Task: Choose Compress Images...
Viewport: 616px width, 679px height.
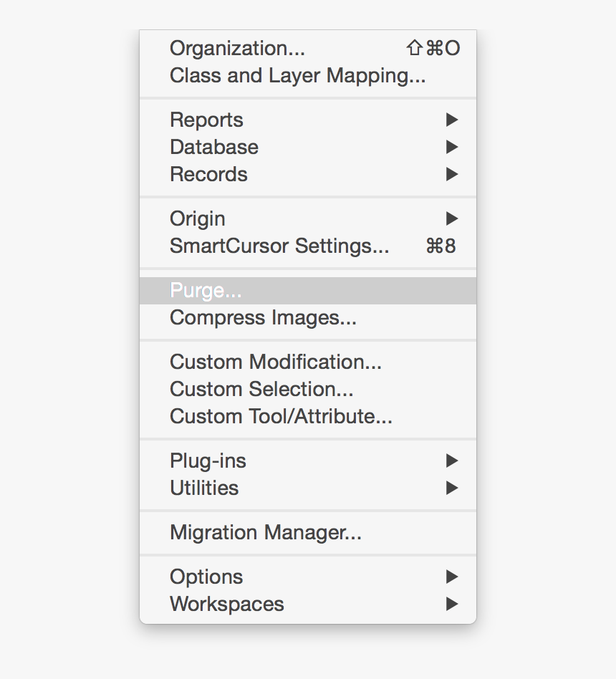Action: pyautogui.click(x=263, y=318)
